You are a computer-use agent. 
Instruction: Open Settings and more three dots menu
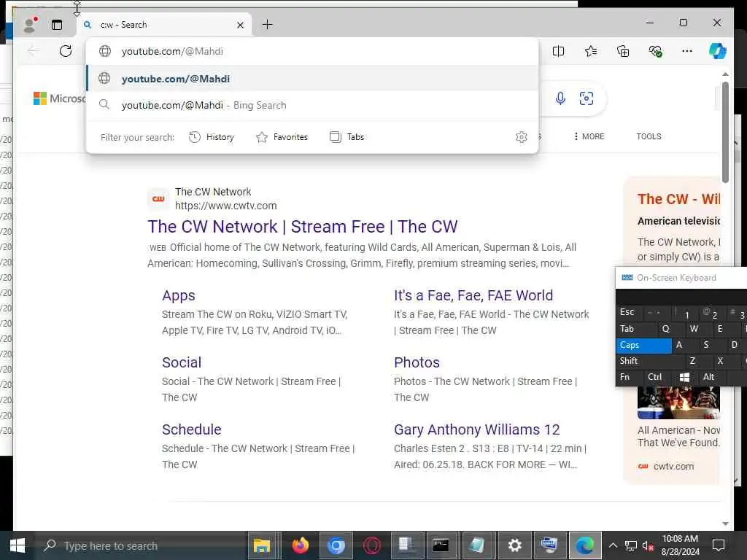[687, 51]
